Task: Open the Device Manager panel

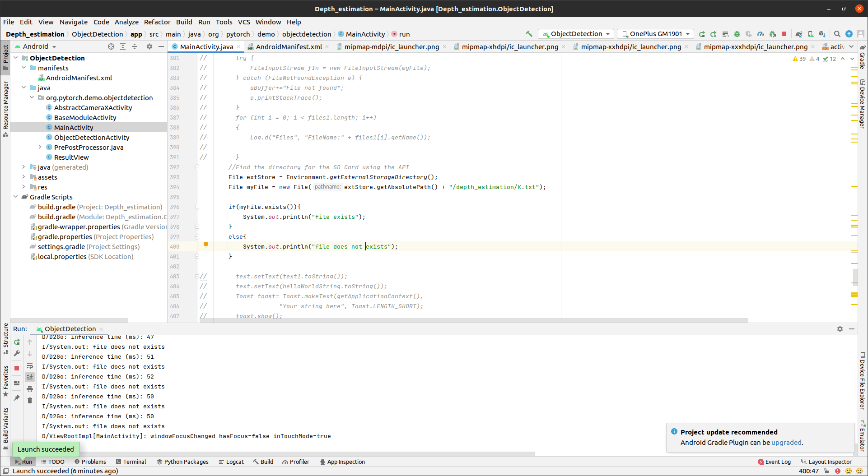Action: [862, 104]
